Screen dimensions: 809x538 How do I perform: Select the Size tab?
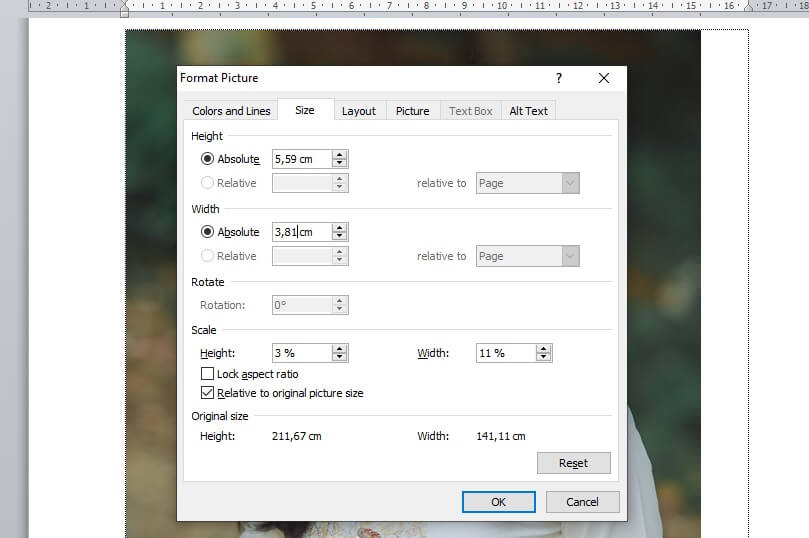[305, 110]
